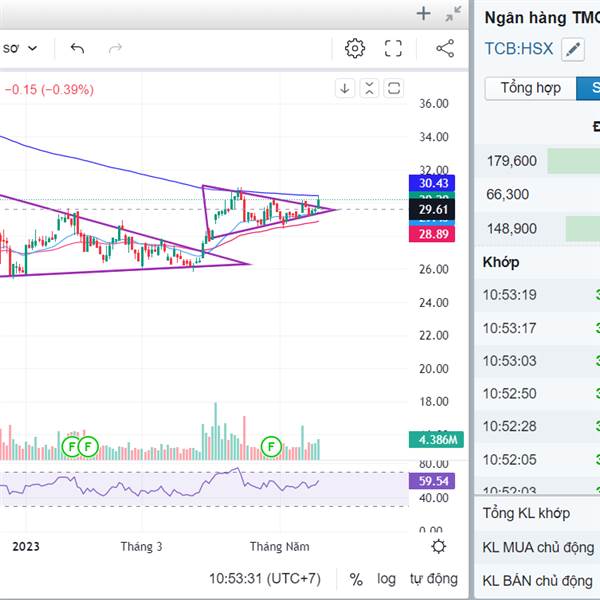The image size is (600, 600).
Task: Click the plus icon above chart
Action: click(423, 14)
